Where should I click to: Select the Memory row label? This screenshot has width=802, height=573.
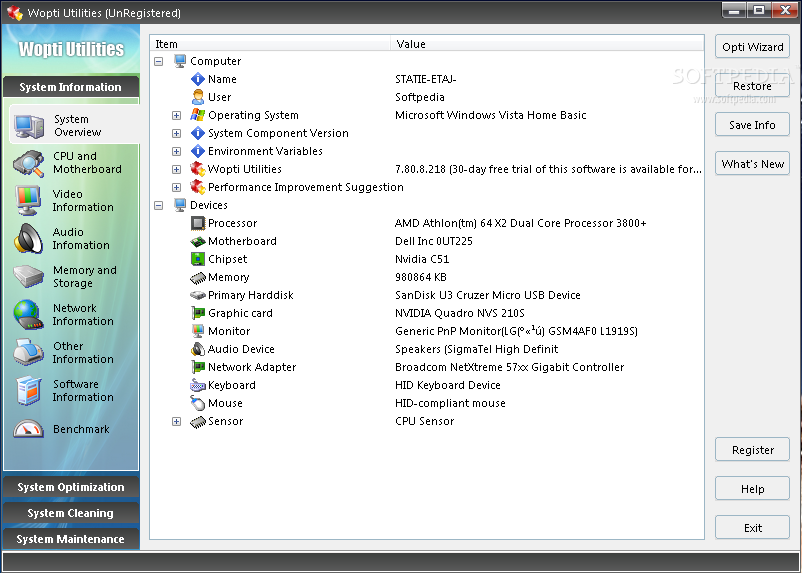(x=228, y=277)
